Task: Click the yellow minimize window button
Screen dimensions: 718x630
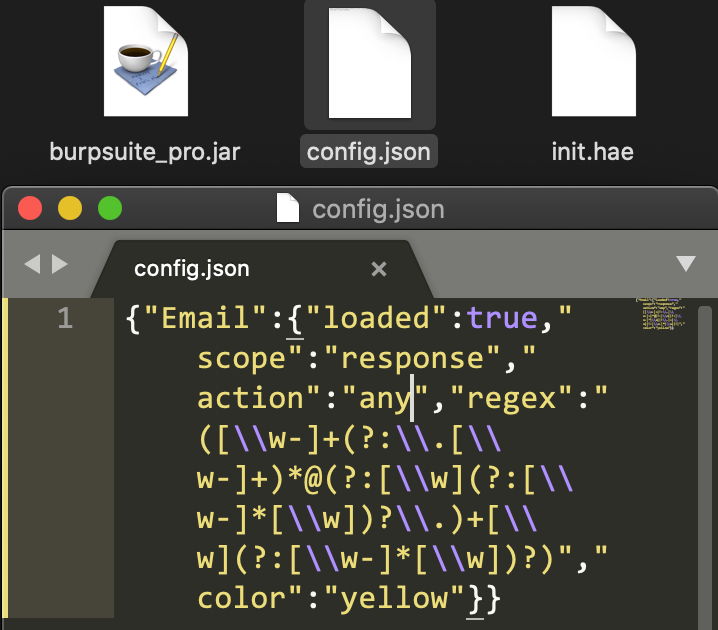Action: (70, 209)
